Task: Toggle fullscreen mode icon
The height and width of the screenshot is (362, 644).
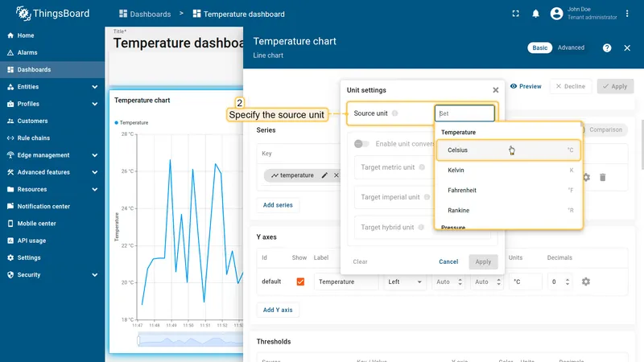Action: click(515, 14)
